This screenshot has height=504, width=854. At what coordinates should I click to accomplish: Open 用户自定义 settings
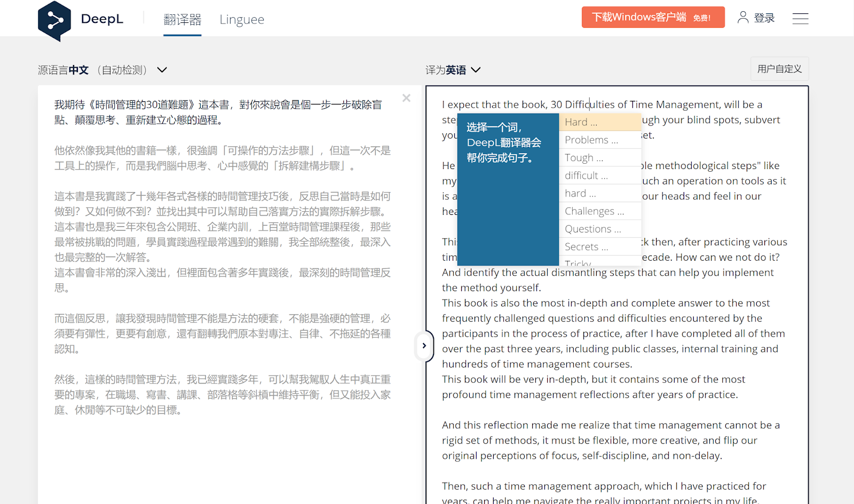779,69
